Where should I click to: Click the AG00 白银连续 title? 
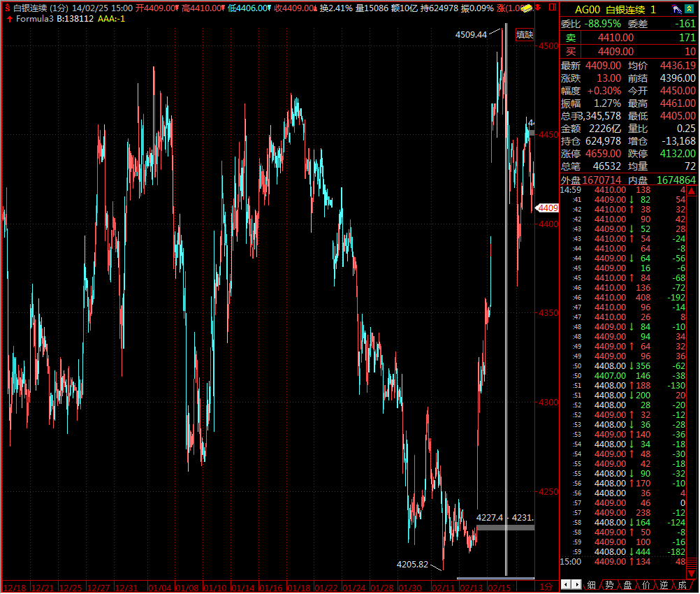coord(615,9)
